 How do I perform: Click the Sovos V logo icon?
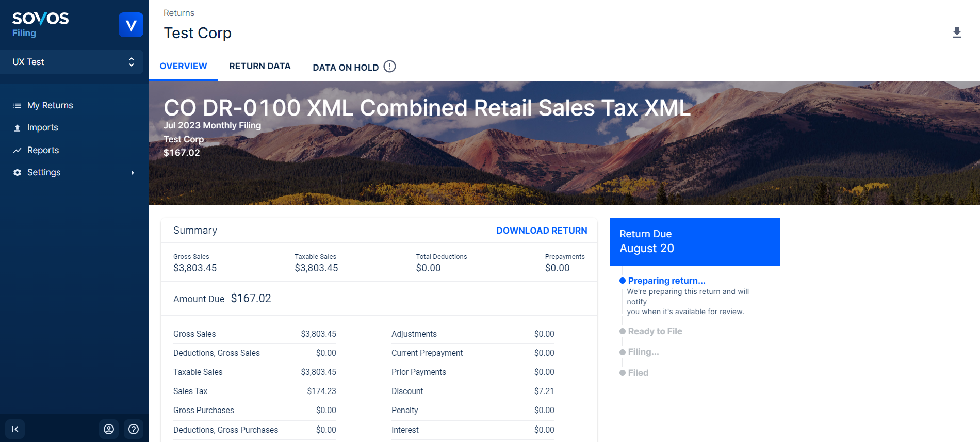pos(130,25)
